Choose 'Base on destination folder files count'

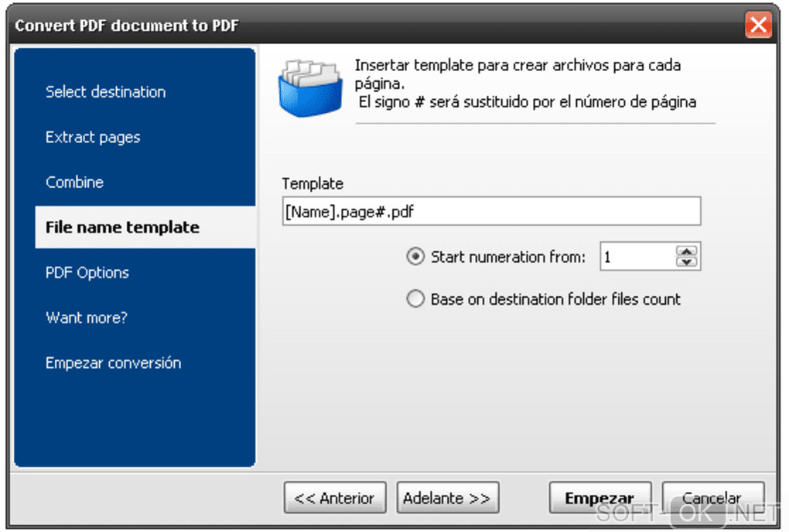coord(415,299)
